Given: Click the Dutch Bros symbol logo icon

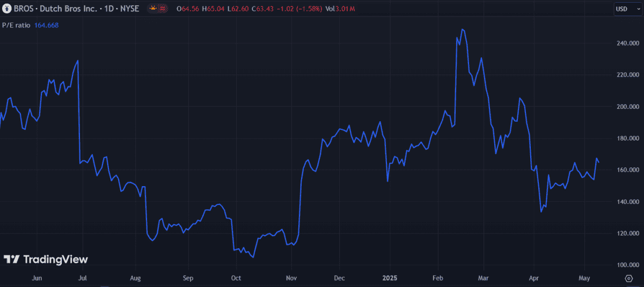Looking at the screenshot, I should click(7, 9).
